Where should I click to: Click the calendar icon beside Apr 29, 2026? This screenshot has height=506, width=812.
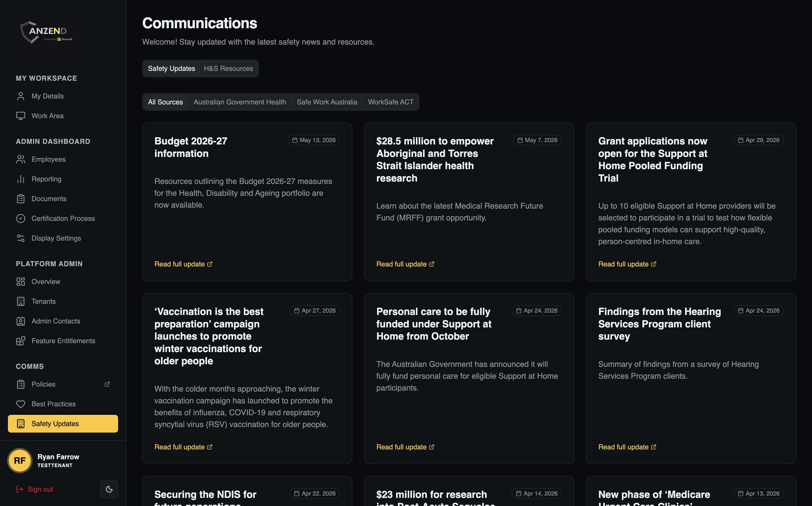pyautogui.click(x=740, y=140)
